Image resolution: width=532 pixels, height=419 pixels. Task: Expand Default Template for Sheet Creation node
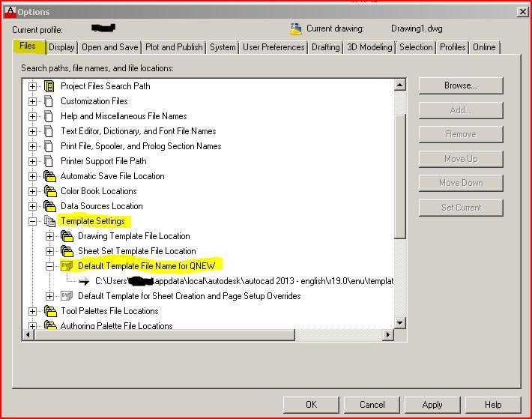pos(49,296)
